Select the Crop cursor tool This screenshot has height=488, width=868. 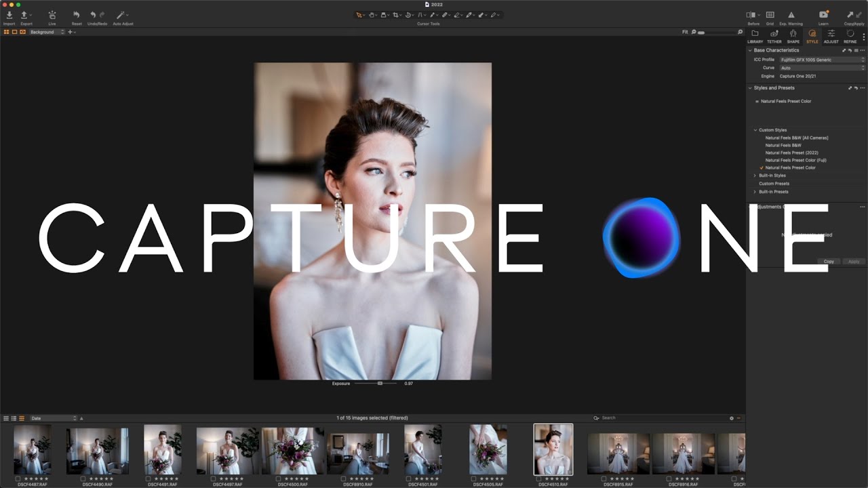pyautogui.click(x=396, y=15)
